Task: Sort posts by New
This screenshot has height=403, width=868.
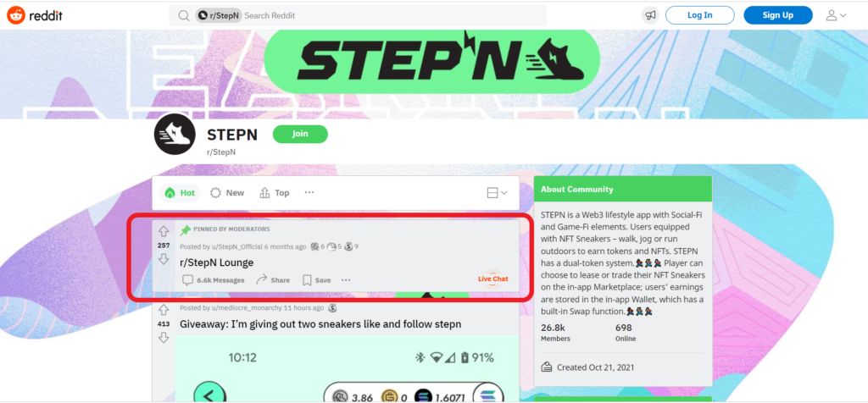Action: point(227,193)
